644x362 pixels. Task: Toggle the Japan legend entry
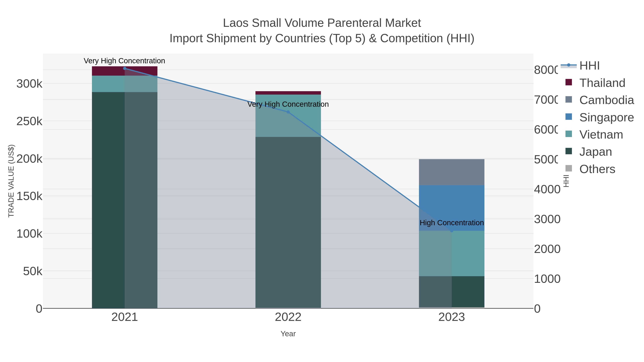coord(589,152)
